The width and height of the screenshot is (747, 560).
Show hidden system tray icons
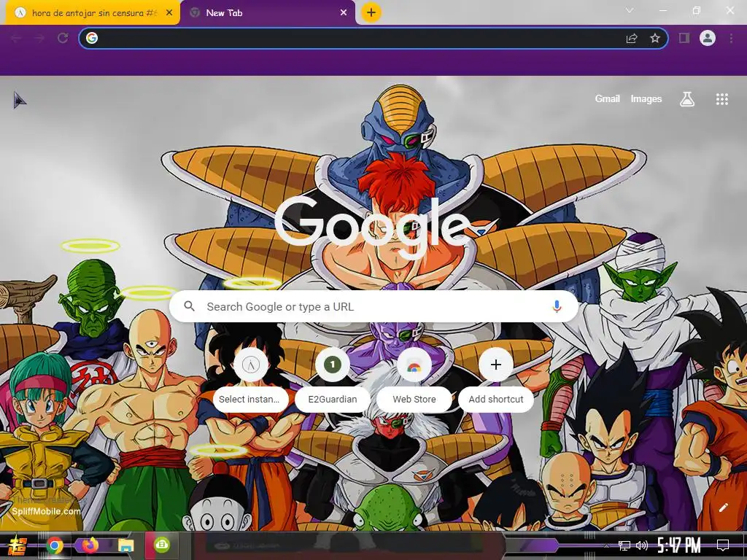pyautogui.click(x=606, y=545)
